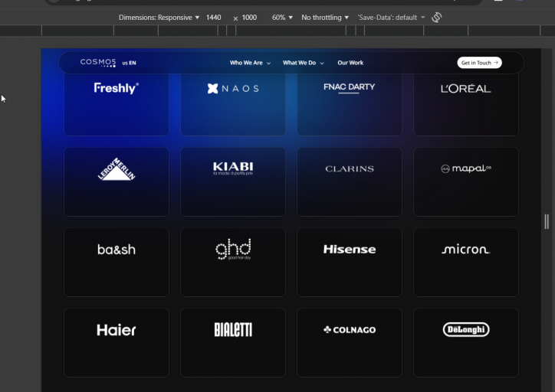Screen dimensions: 555x392
Task: Open the 'Save-Data': default dropdown
Action: 391,18
